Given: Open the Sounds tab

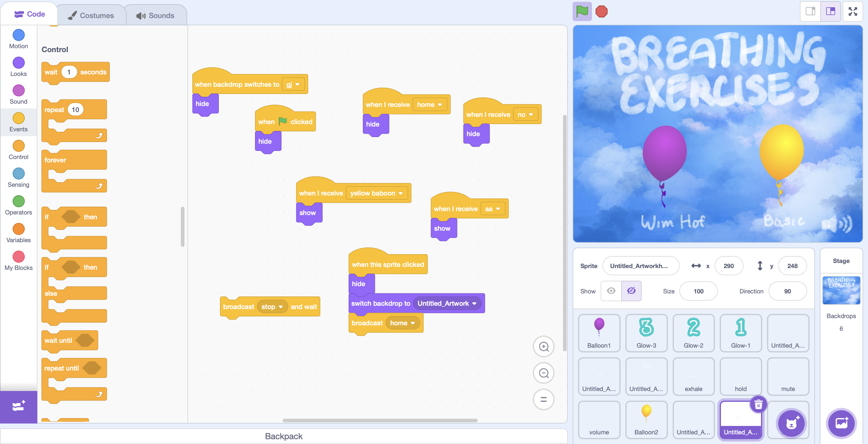Looking at the screenshot, I should tap(155, 15).
